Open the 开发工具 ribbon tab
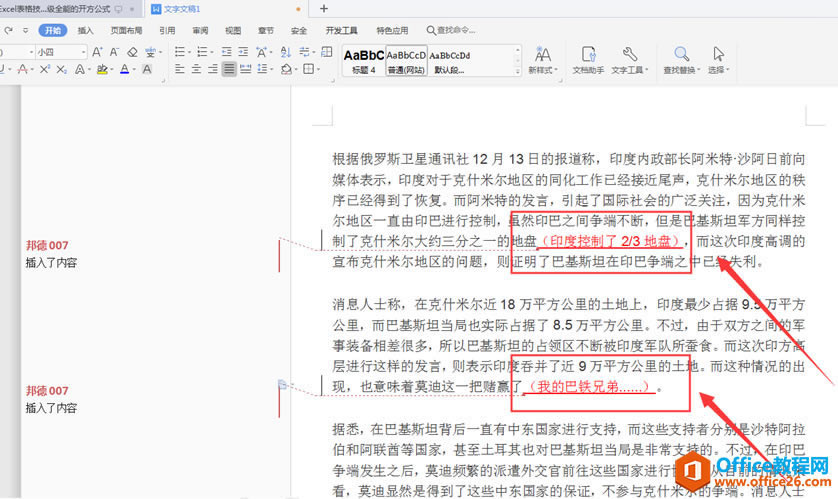 coord(342,30)
